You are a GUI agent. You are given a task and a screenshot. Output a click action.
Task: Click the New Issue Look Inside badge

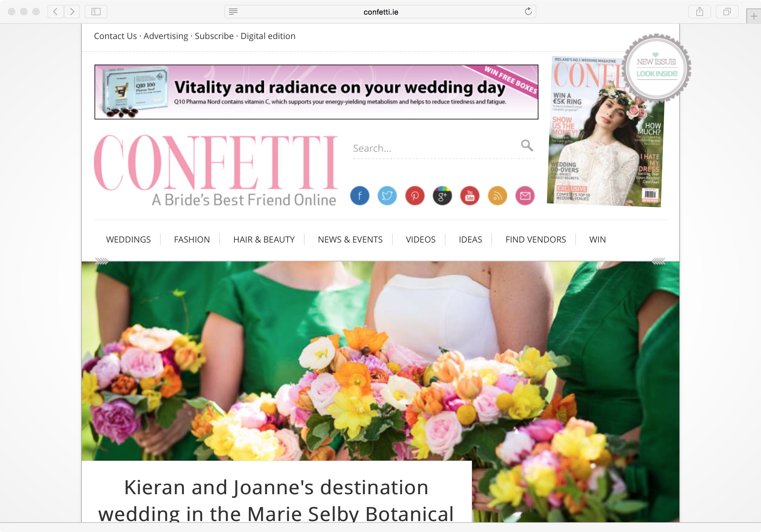(x=656, y=68)
